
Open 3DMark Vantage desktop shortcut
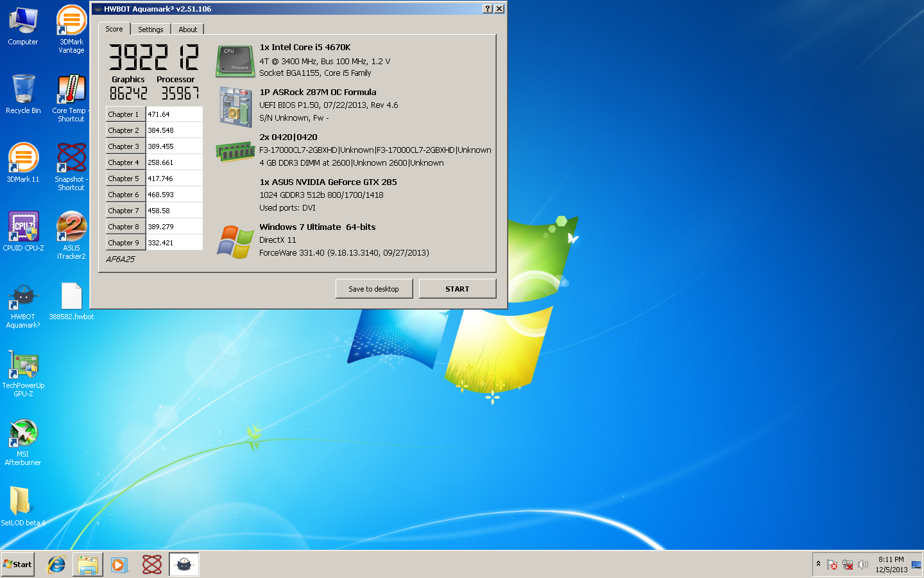tap(71, 30)
